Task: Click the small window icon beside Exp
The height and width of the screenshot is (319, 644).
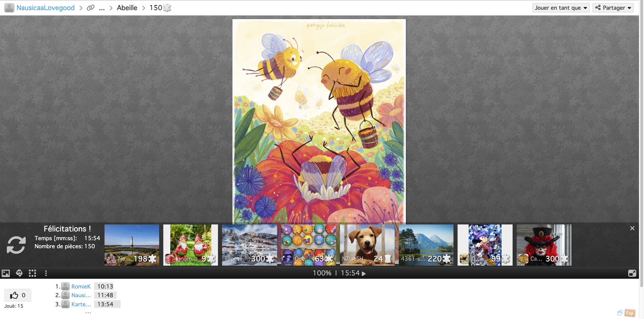Action: (620, 313)
